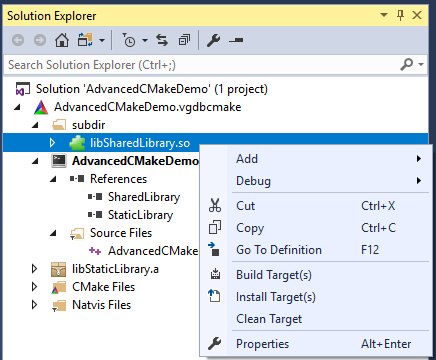Choose Build Target(s) from context menu

click(x=274, y=275)
